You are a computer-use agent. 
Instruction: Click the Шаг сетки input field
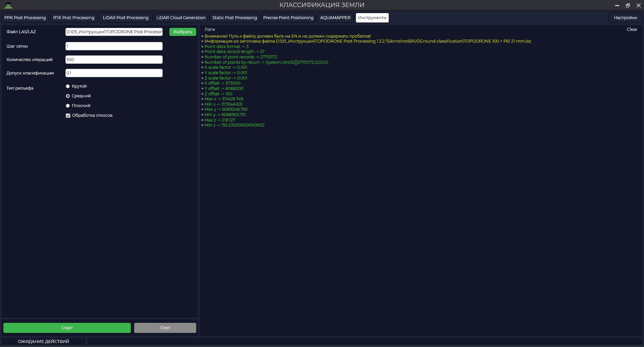pyautogui.click(x=114, y=46)
